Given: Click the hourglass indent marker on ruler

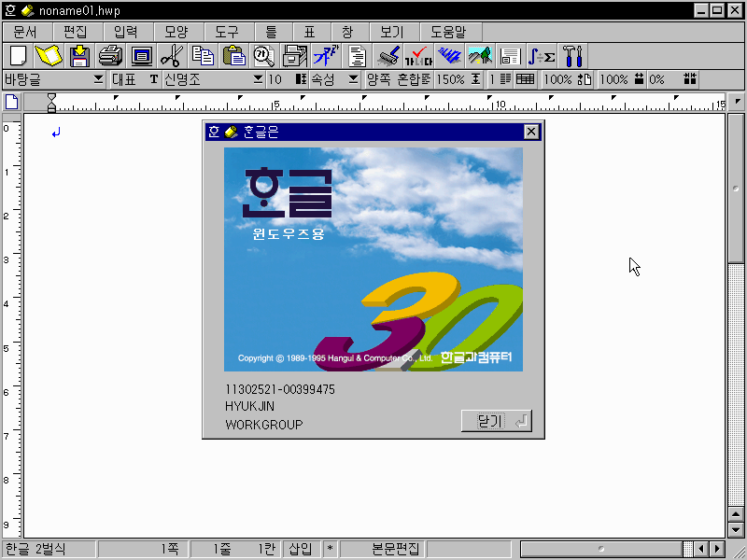Looking at the screenshot, I should [x=51, y=103].
